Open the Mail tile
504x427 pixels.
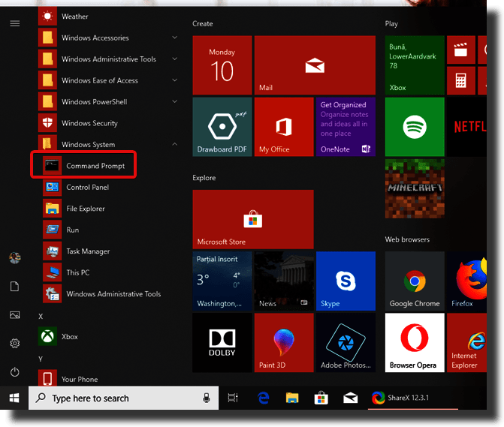pyautogui.click(x=315, y=65)
